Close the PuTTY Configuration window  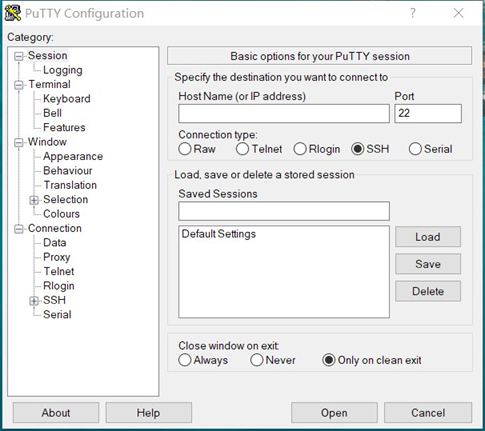(x=458, y=13)
